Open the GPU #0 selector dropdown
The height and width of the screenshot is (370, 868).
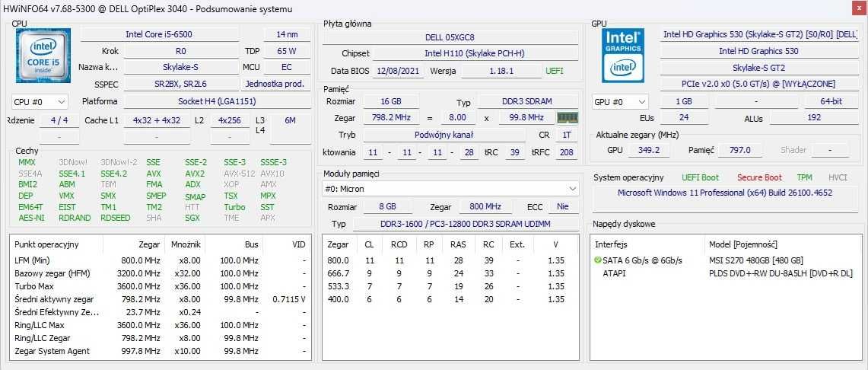[620, 102]
